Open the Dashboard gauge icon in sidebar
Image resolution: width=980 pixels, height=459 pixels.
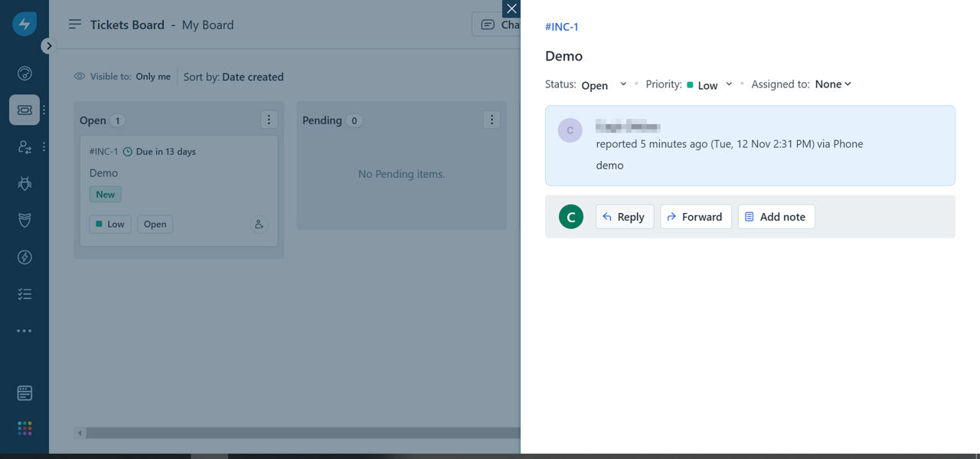coord(24,74)
